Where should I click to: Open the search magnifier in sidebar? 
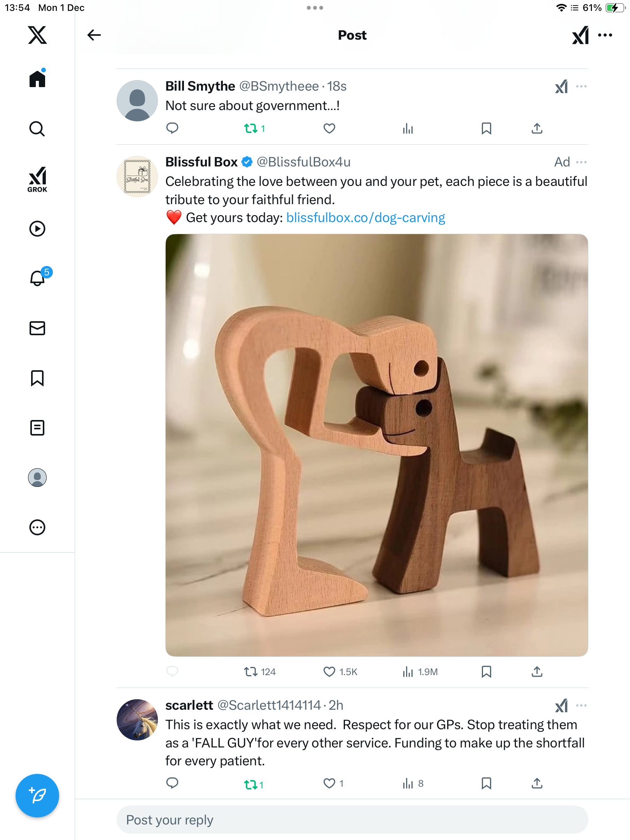[x=37, y=129]
